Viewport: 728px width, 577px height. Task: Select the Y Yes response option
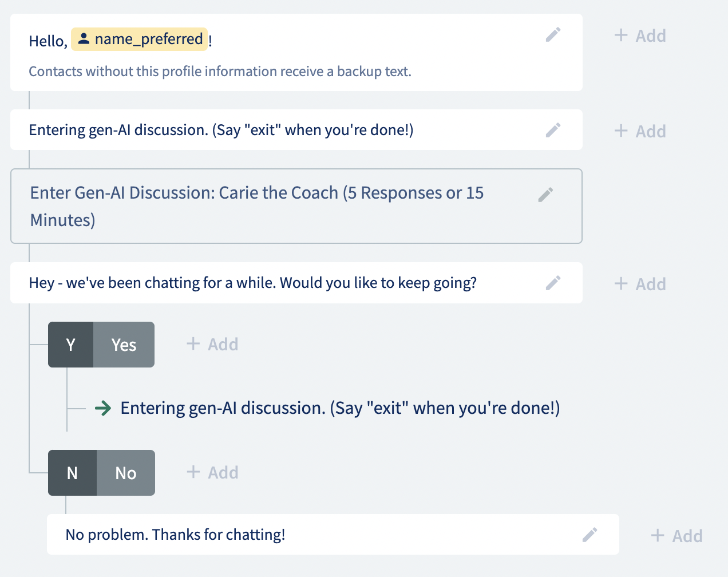point(101,345)
